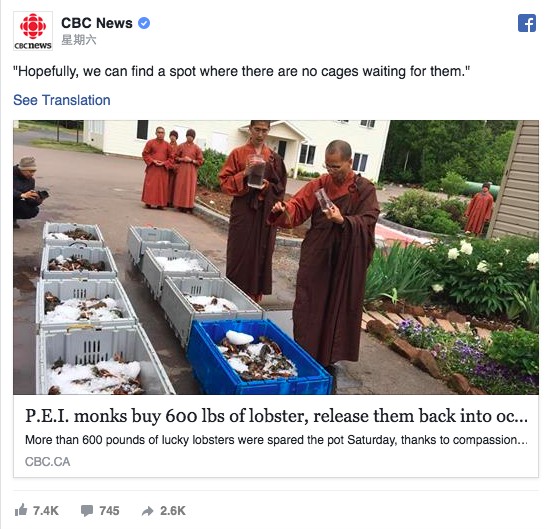Open the CBC News page name link
This screenshot has width=547, height=529.
[x=97, y=23]
